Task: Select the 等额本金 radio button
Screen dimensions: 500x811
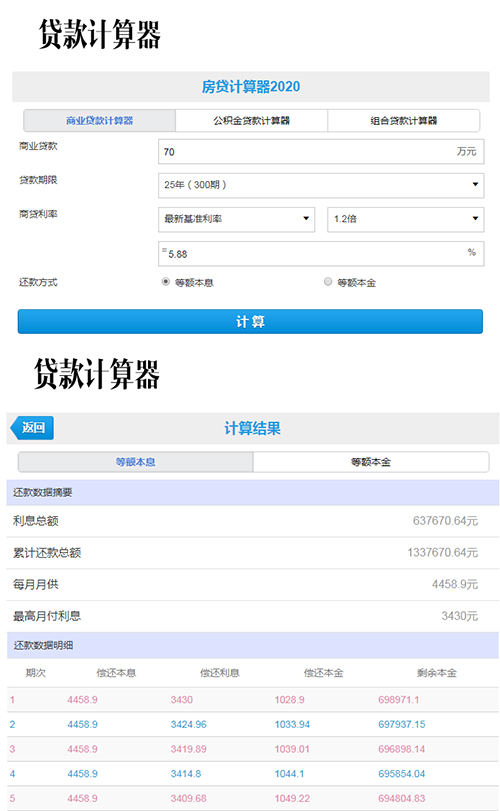Action: [328, 282]
